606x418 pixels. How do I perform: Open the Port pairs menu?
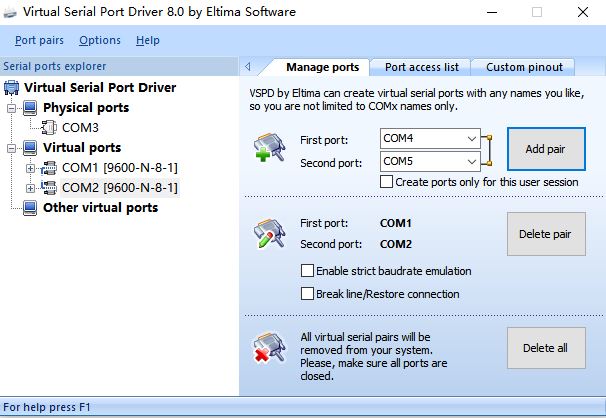(x=39, y=40)
